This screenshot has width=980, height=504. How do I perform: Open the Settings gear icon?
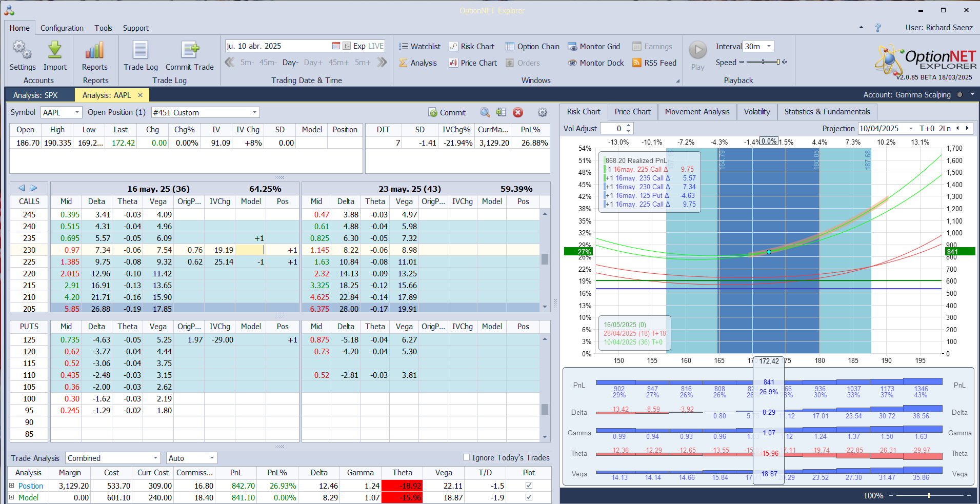click(22, 50)
